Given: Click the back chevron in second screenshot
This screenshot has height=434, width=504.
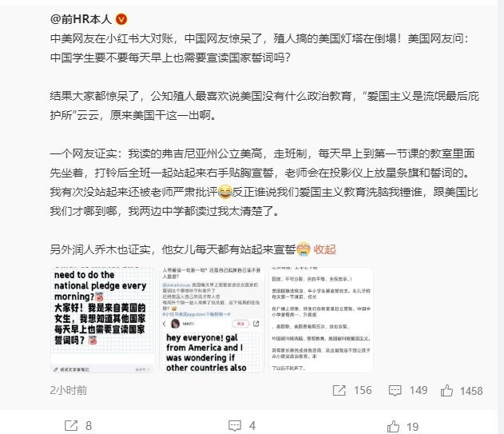Looking at the screenshot, I should pyautogui.click(x=165, y=324).
